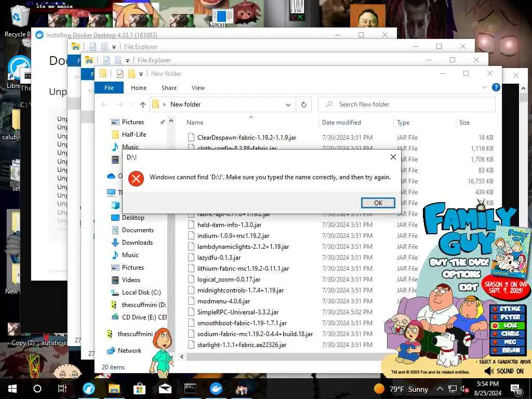The image size is (532, 399).
Task: Show hidden system tray icons chevron
Action: tap(440, 389)
